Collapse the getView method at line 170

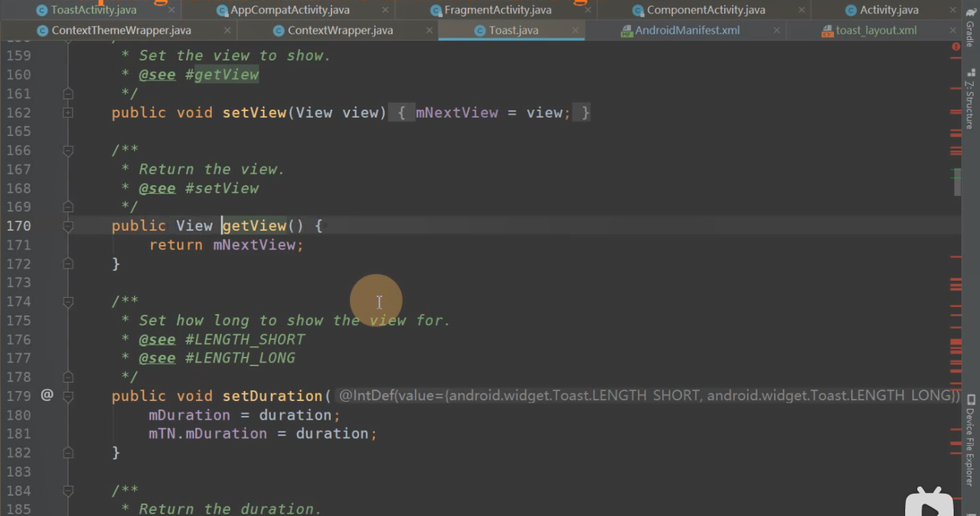(68, 226)
